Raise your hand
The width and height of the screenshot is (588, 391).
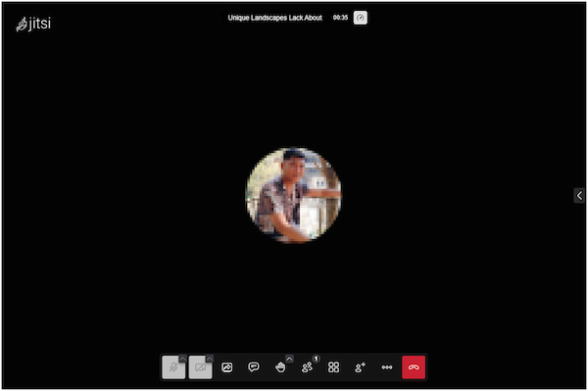pos(280,367)
